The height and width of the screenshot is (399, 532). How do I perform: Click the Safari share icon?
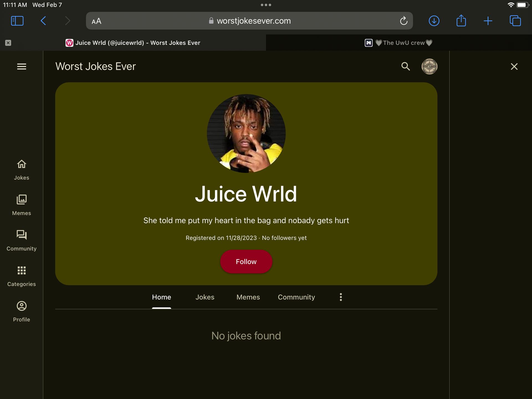coord(461,21)
